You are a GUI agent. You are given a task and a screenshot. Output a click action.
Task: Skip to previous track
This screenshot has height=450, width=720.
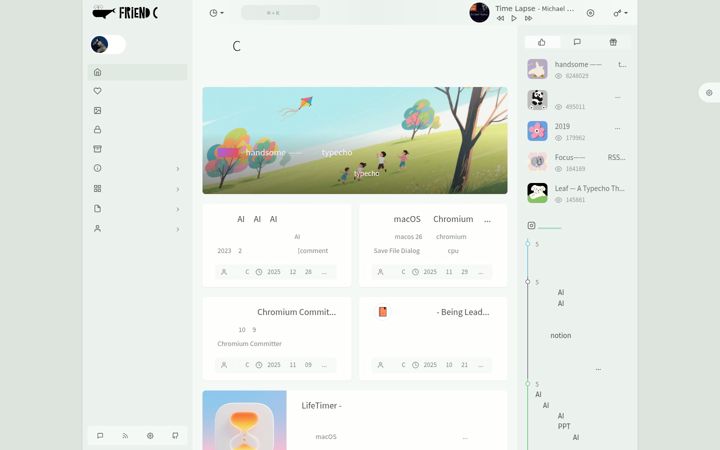(501, 18)
